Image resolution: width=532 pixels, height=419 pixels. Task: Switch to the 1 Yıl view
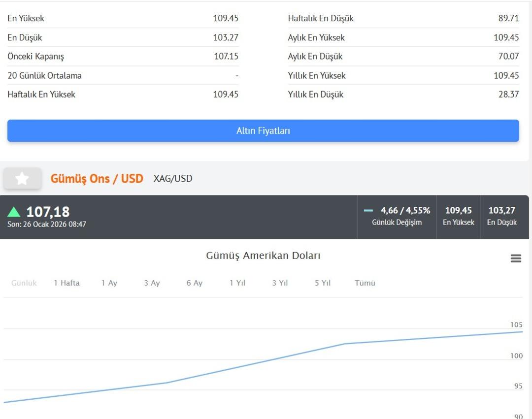237,283
